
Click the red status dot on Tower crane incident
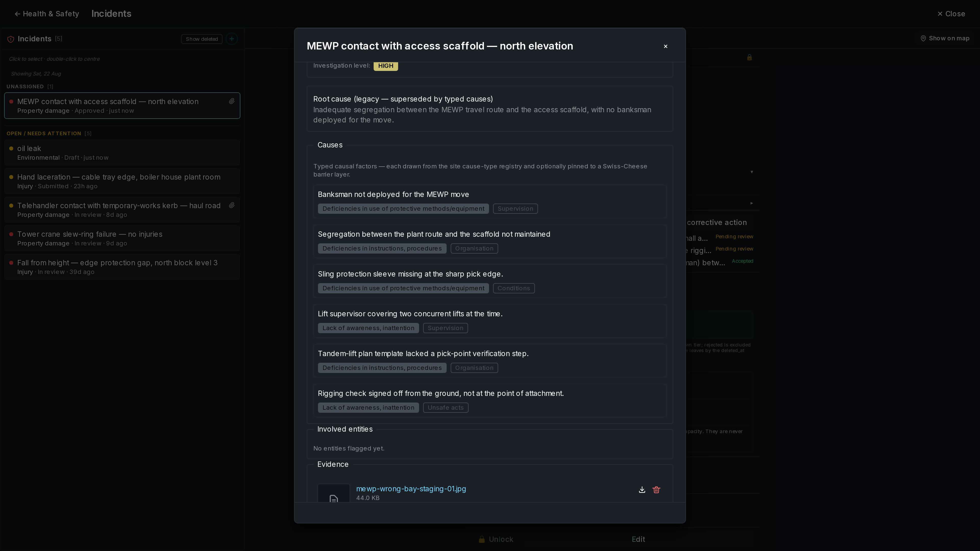tap(11, 234)
